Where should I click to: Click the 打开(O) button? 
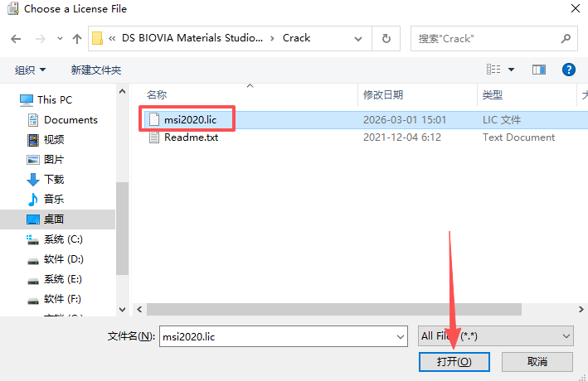pos(454,362)
